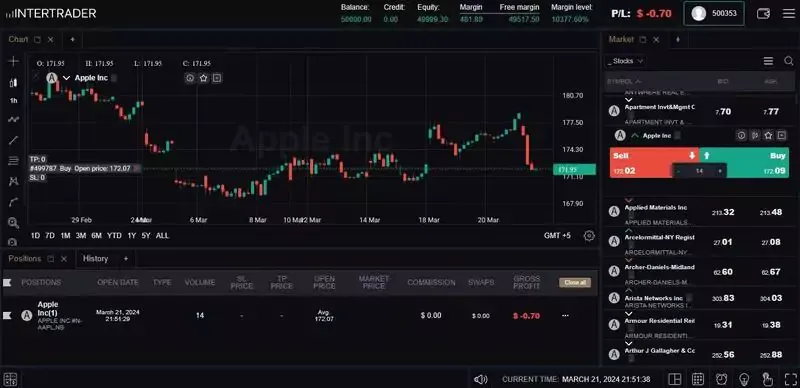Add a new tab next to Chart
800x388 pixels.
pos(72,39)
